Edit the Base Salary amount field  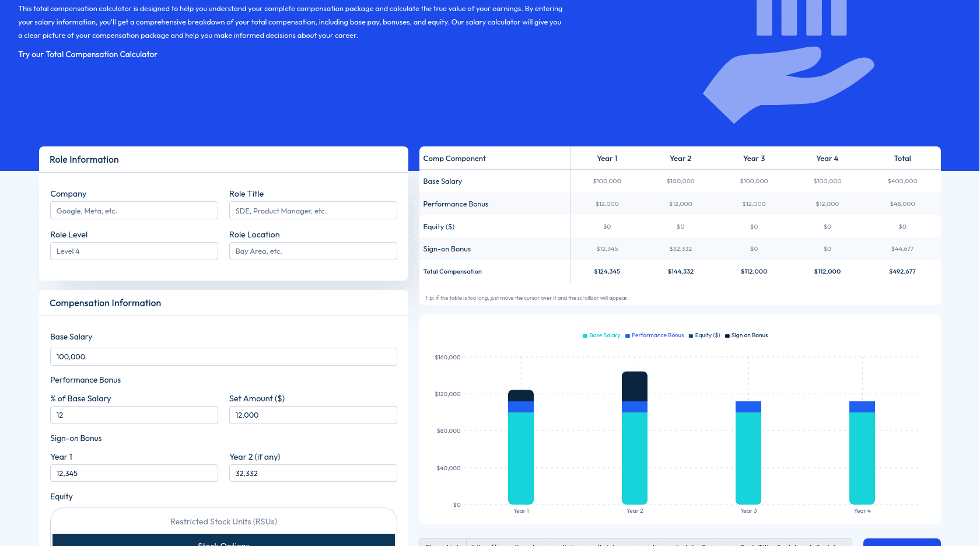(x=223, y=357)
